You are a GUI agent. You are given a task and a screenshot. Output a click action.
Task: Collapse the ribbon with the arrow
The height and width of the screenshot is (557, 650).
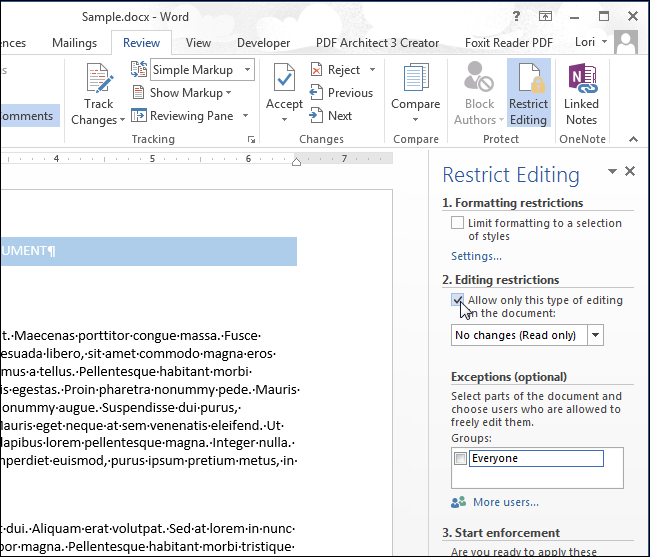pyautogui.click(x=633, y=139)
